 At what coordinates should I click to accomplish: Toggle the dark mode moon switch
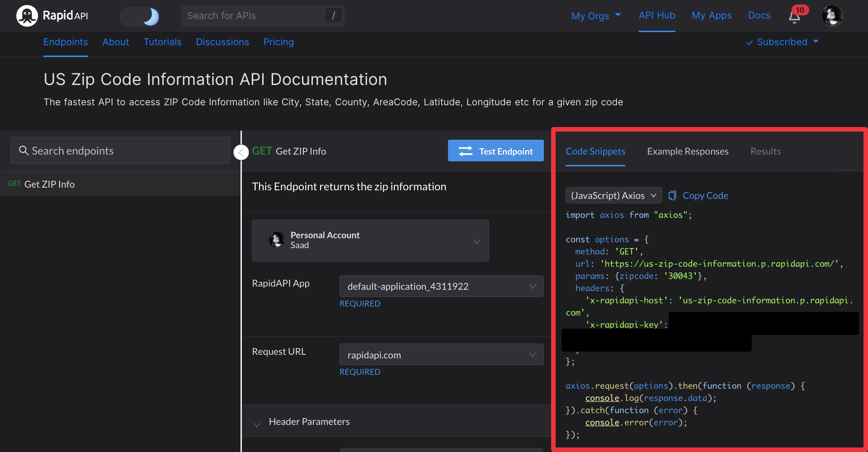[140, 16]
